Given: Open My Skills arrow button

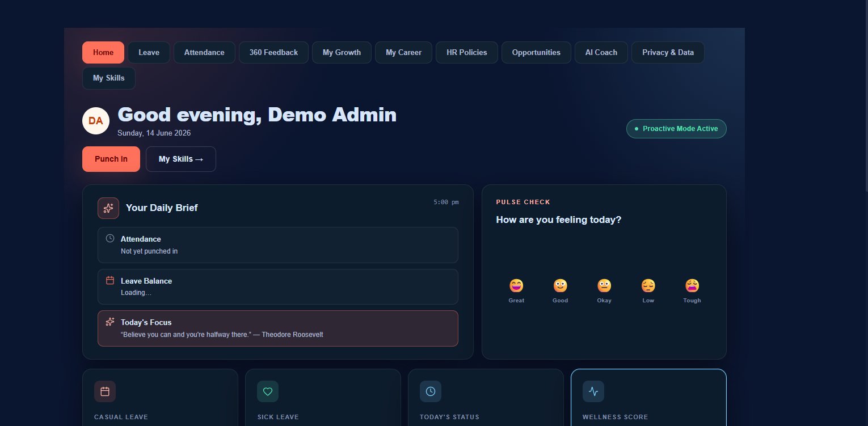Looking at the screenshot, I should (181, 159).
